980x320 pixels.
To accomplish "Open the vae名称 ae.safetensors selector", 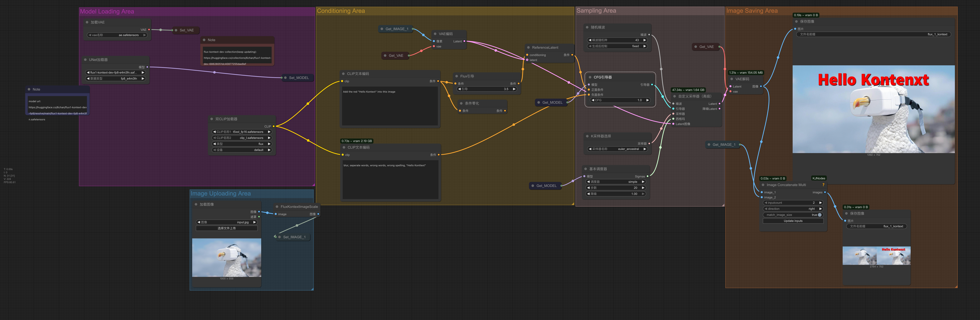I will pyautogui.click(x=117, y=35).
